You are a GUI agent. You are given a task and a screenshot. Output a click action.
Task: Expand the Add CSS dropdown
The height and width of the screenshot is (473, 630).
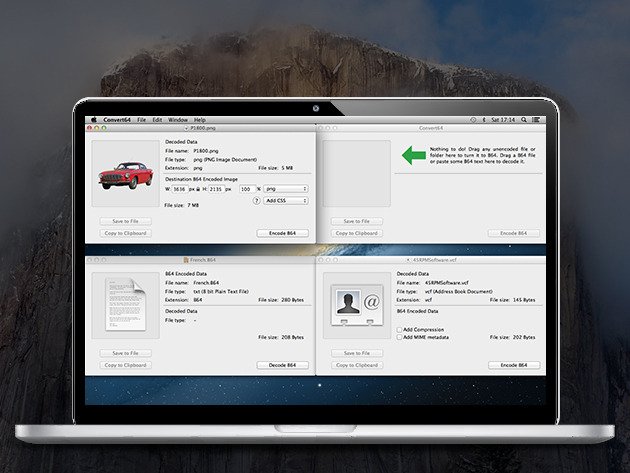(285, 200)
